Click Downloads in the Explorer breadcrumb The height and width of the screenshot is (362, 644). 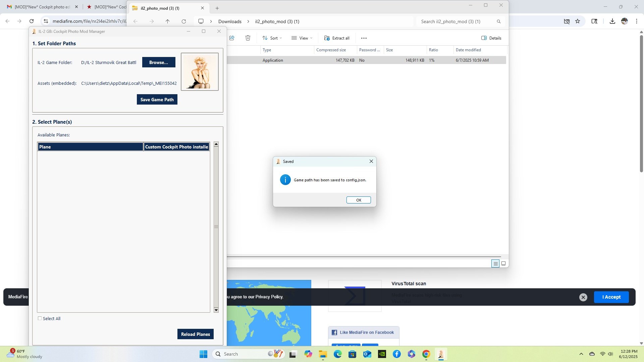pos(230,21)
